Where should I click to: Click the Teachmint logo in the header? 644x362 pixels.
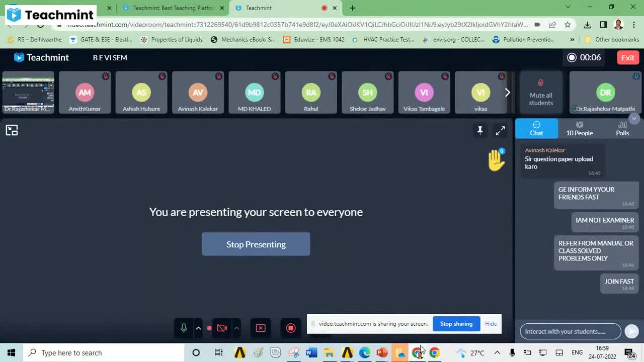point(41,57)
